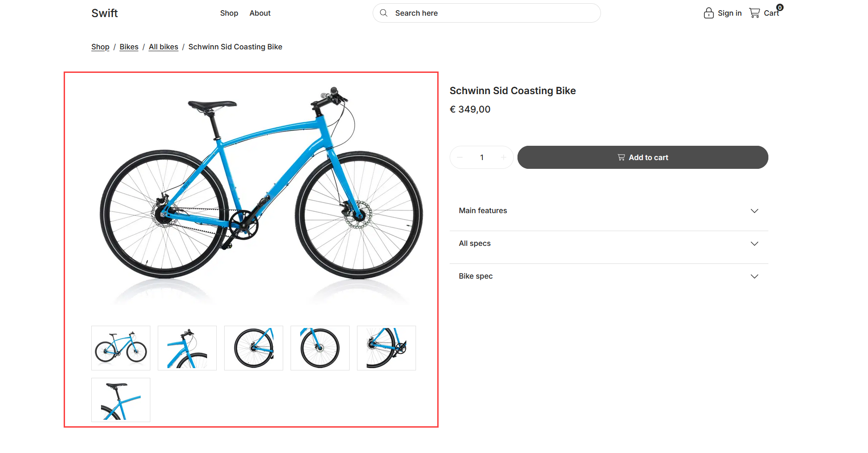Open the About menu item
Screen dimensions: 868x453
click(x=260, y=13)
